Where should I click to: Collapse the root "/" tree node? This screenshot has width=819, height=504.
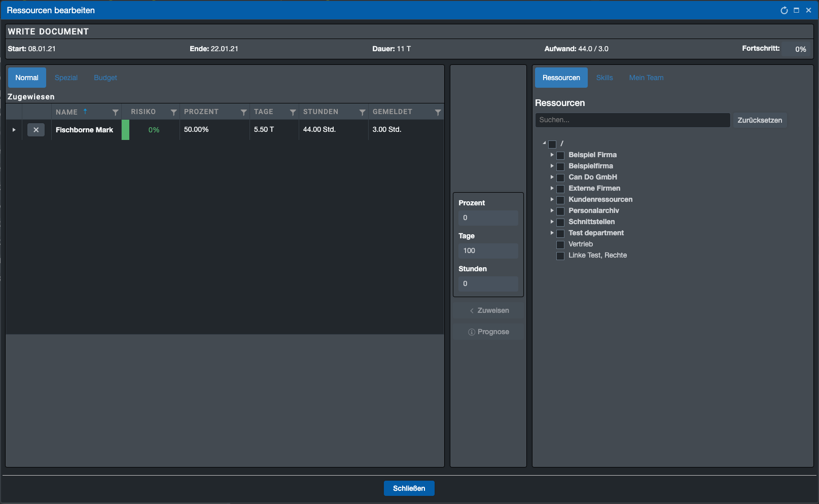[544, 143]
